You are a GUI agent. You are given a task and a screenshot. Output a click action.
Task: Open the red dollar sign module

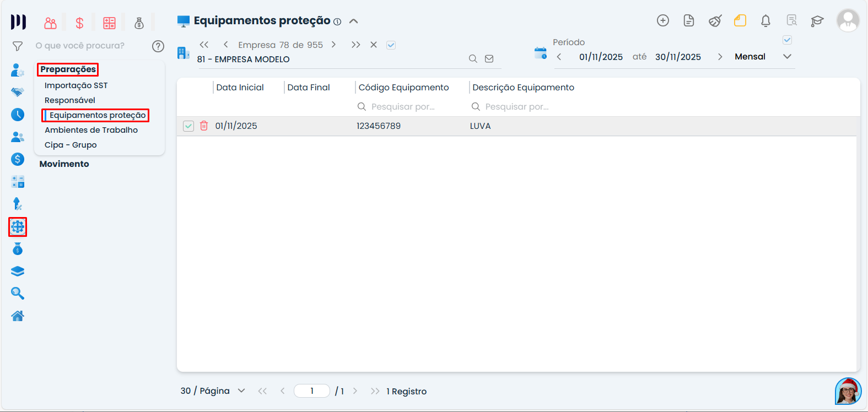tap(80, 23)
